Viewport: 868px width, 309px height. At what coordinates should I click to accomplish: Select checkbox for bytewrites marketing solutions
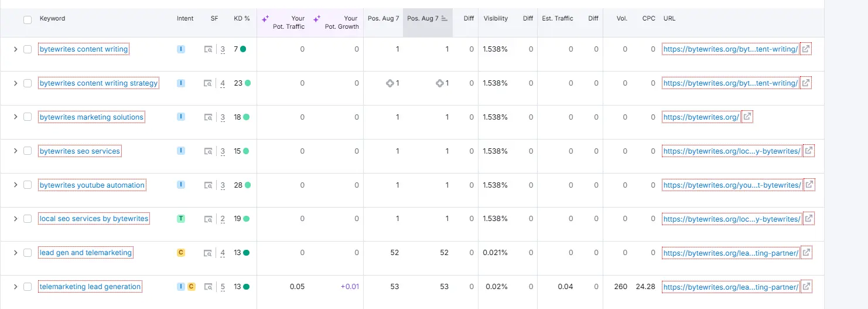coord(28,117)
